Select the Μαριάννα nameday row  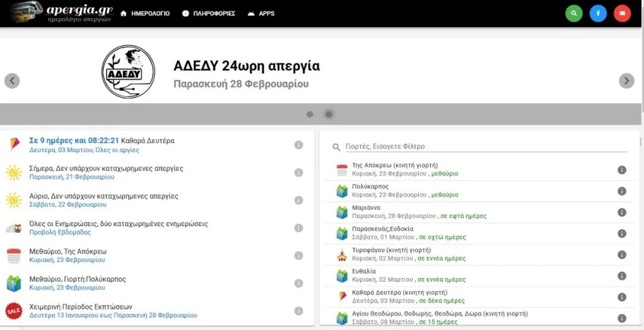point(479,212)
